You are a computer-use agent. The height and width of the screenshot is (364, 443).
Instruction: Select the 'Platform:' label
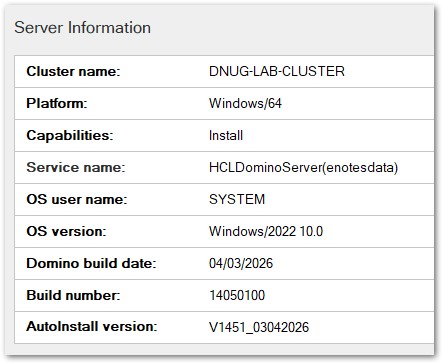tap(57, 103)
